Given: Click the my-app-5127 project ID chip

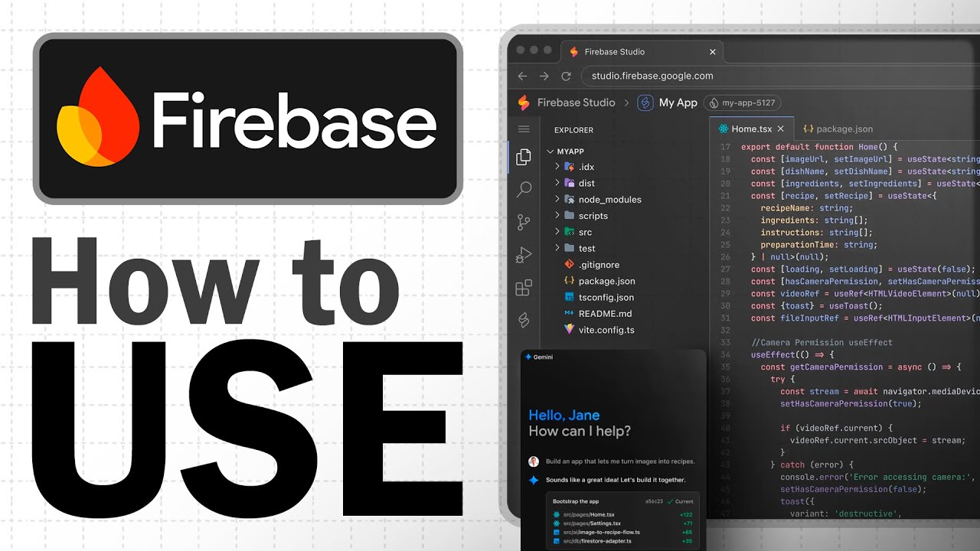Looking at the screenshot, I should click(742, 103).
